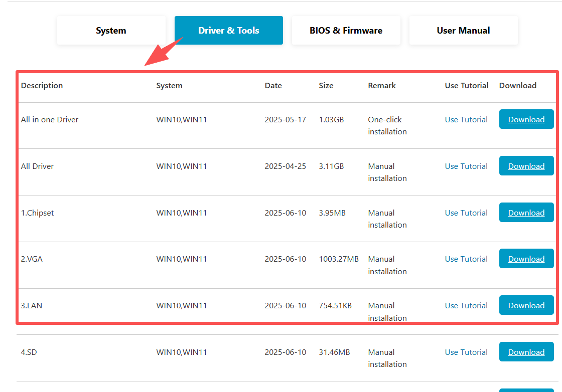Click the Description column header
562x392 pixels.
(x=42, y=85)
